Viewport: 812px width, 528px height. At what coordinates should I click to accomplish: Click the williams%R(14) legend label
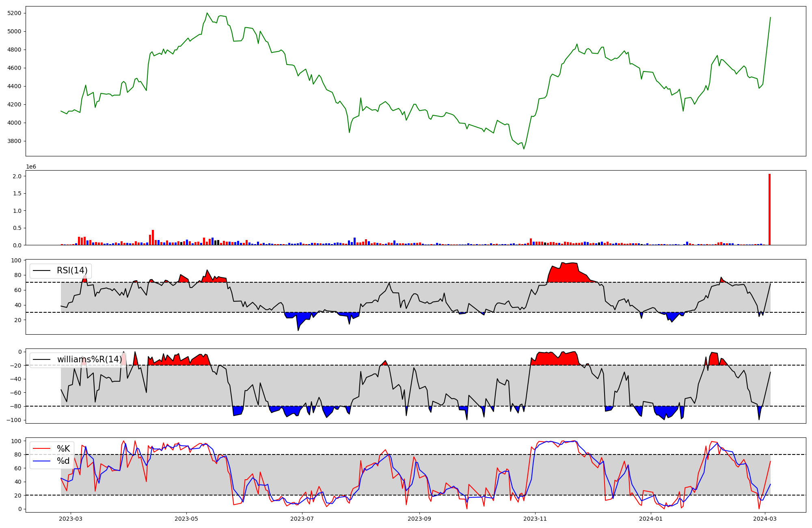tap(89, 359)
